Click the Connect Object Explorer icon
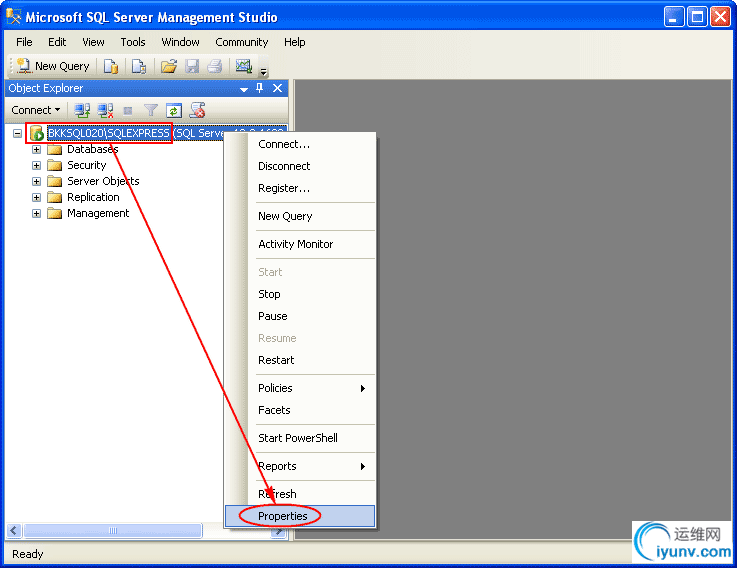This screenshot has height=568, width=737. [x=82, y=110]
